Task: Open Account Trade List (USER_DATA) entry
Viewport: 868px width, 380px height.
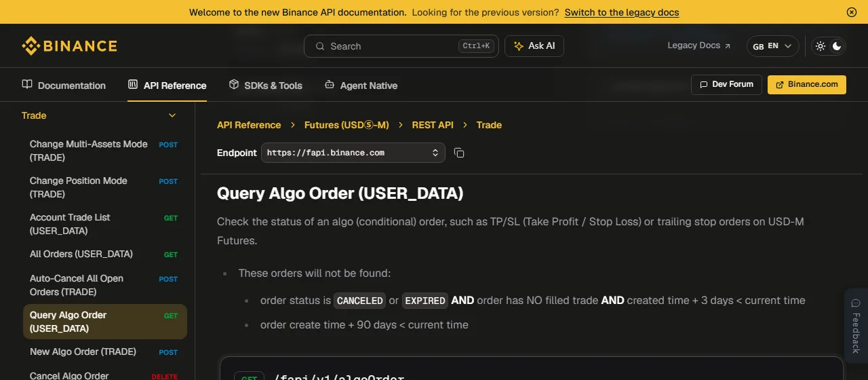Action: (104, 224)
